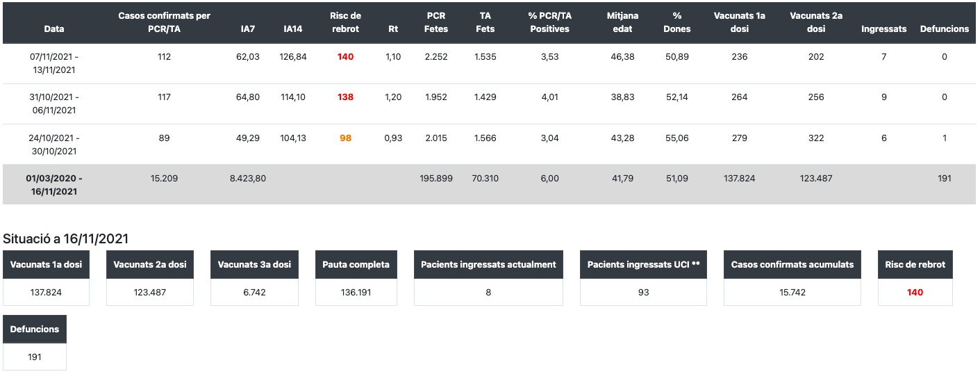Click the accumulated cases value 15.742
Viewport: 980px width, 374px height.
[x=792, y=293]
